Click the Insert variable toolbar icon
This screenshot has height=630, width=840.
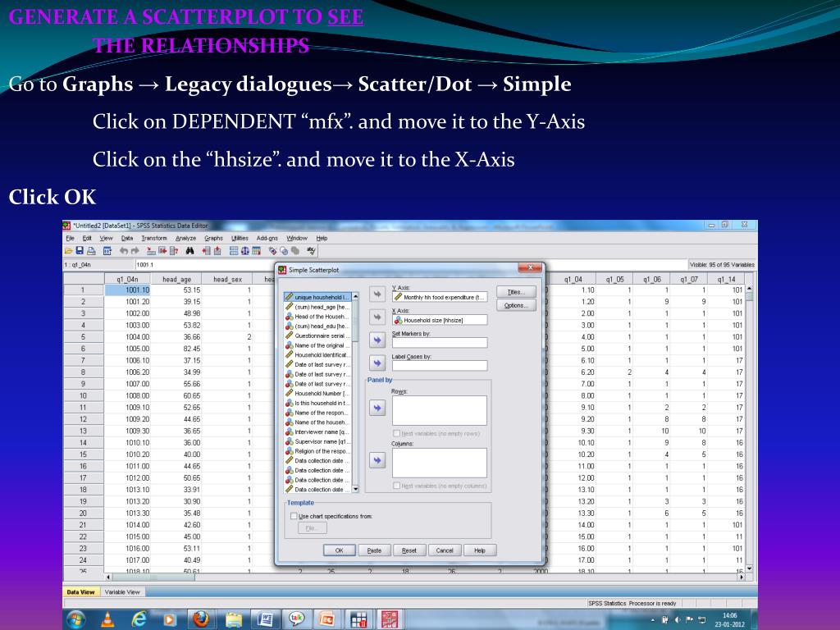[x=217, y=251]
